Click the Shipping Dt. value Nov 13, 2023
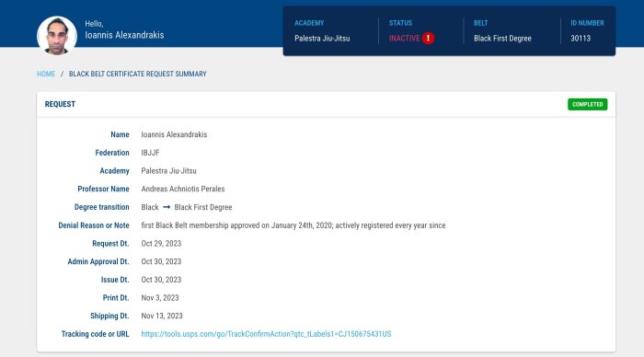Viewport: 644px width, 357px height. pyautogui.click(x=162, y=316)
